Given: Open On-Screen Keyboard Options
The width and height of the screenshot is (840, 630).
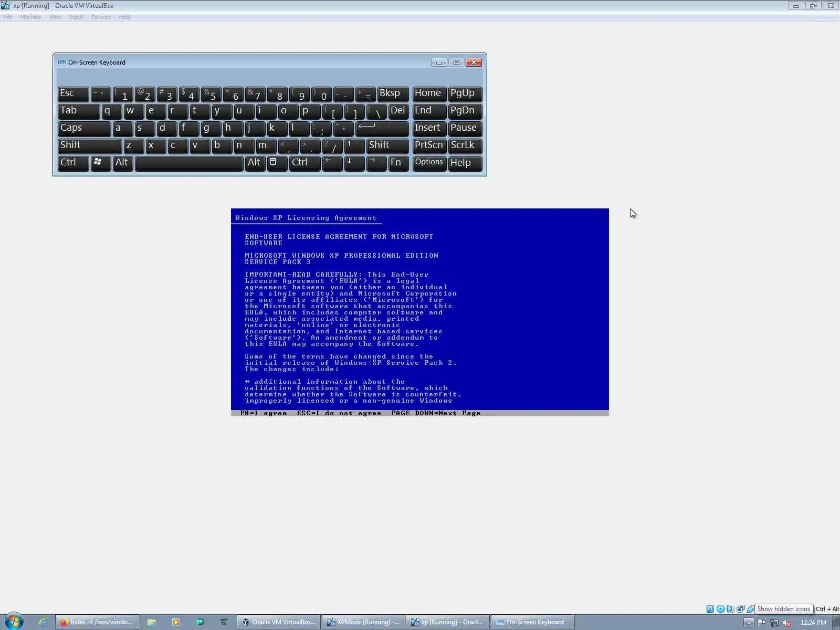Looking at the screenshot, I should click(429, 163).
